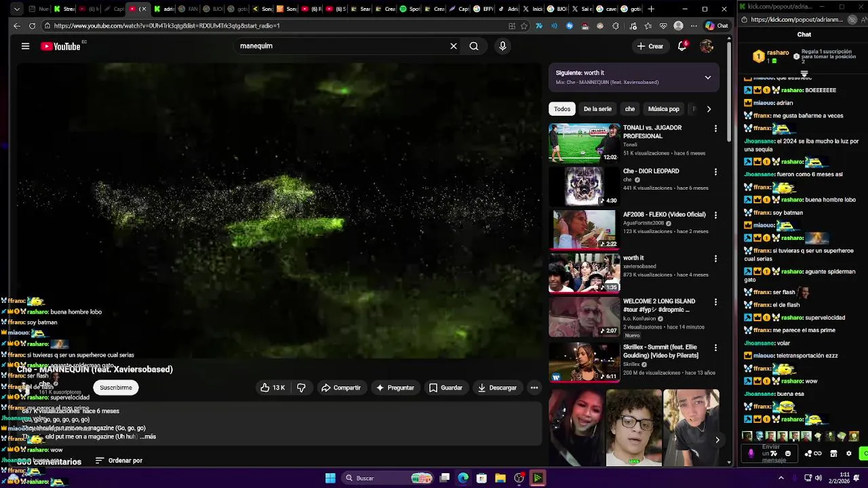The image size is (868, 488).
Task: Open Copilot Chat in the browser toolbar
Action: click(717, 26)
